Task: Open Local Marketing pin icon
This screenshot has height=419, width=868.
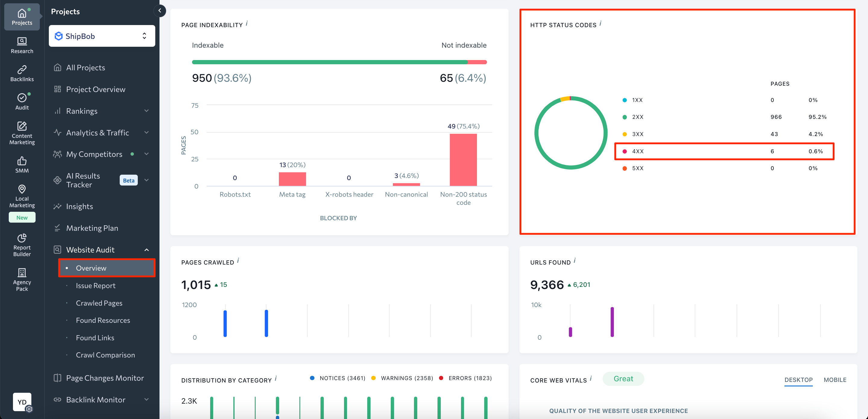Action: (22, 189)
